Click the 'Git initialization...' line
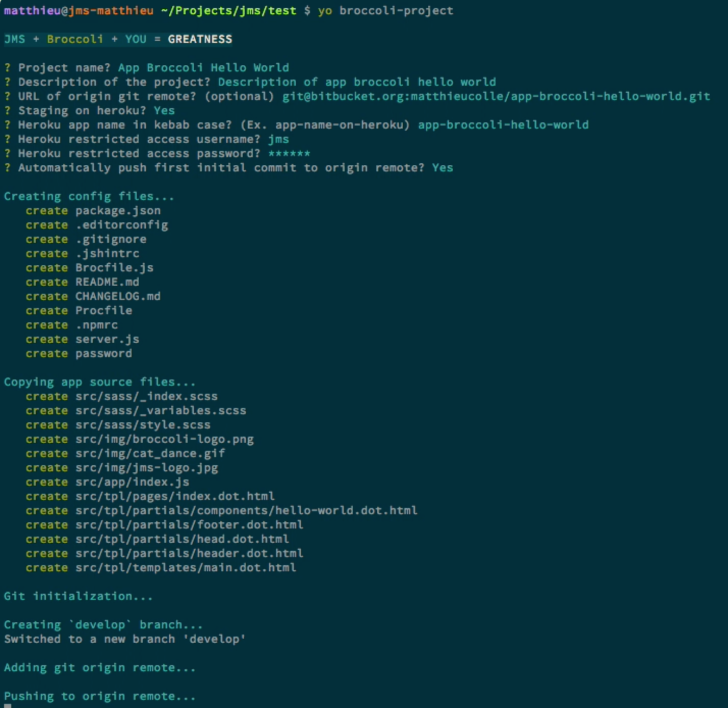Image resolution: width=728 pixels, height=708 pixels. [78, 596]
